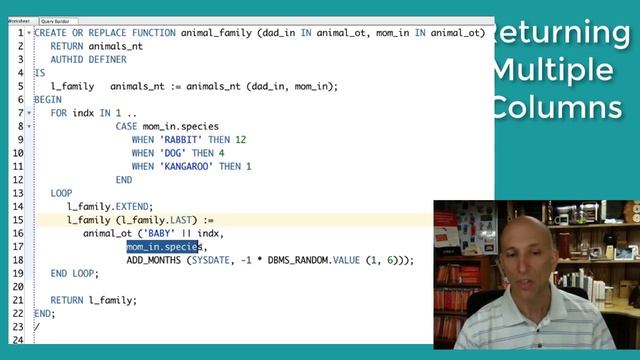The width and height of the screenshot is (640, 360).
Task: Click 'l_family.EXTEND;' on line 14
Action: point(110,207)
